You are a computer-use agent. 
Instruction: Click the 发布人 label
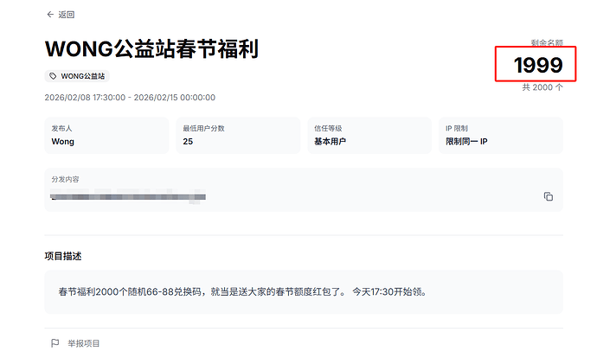tap(61, 128)
